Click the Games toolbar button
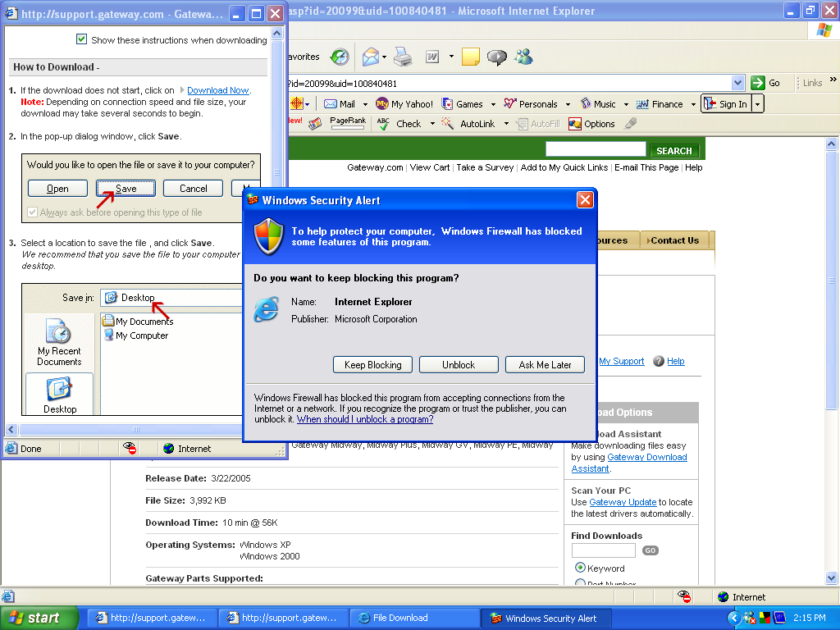 463,104
